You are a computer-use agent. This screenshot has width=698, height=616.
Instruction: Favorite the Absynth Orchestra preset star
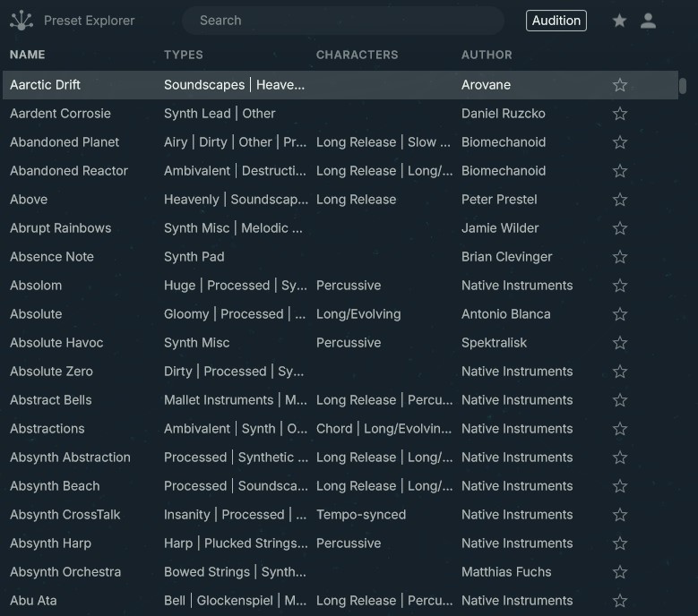point(620,572)
